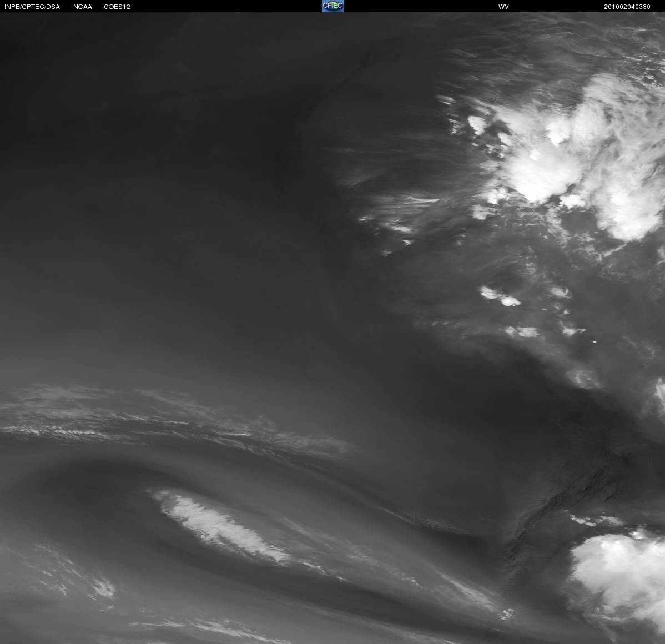Click the WV channel label
The height and width of the screenshot is (644, 665).
[x=503, y=7]
